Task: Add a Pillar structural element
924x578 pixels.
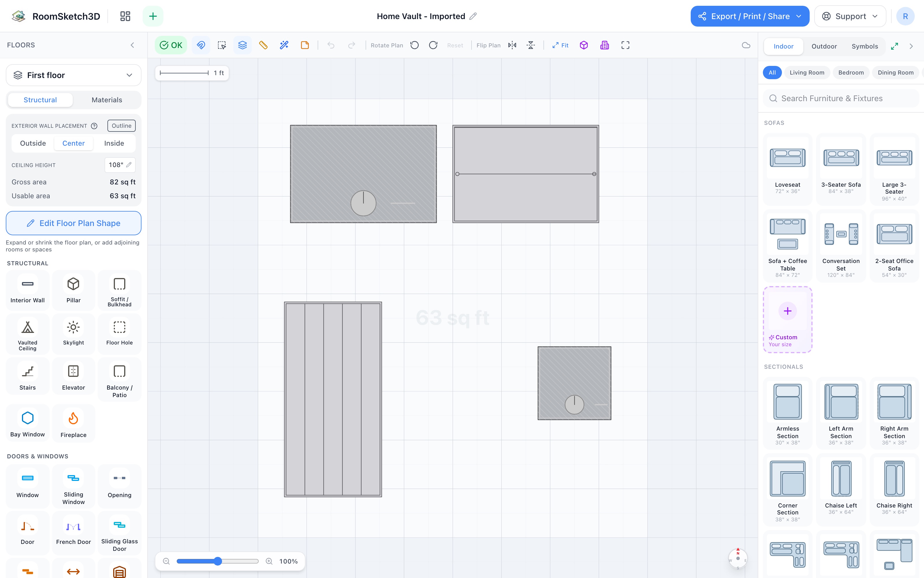Action: (x=73, y=290)
